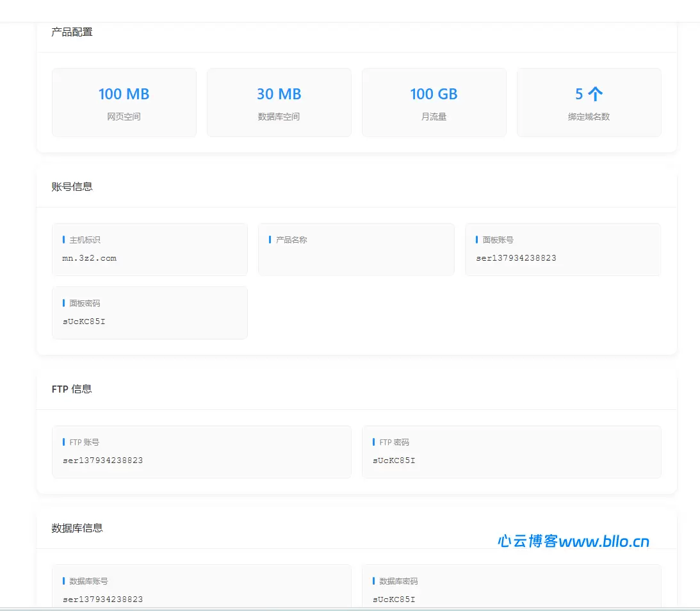Click the 主机标识 field label
700x611 pixels.
point(85,240)
